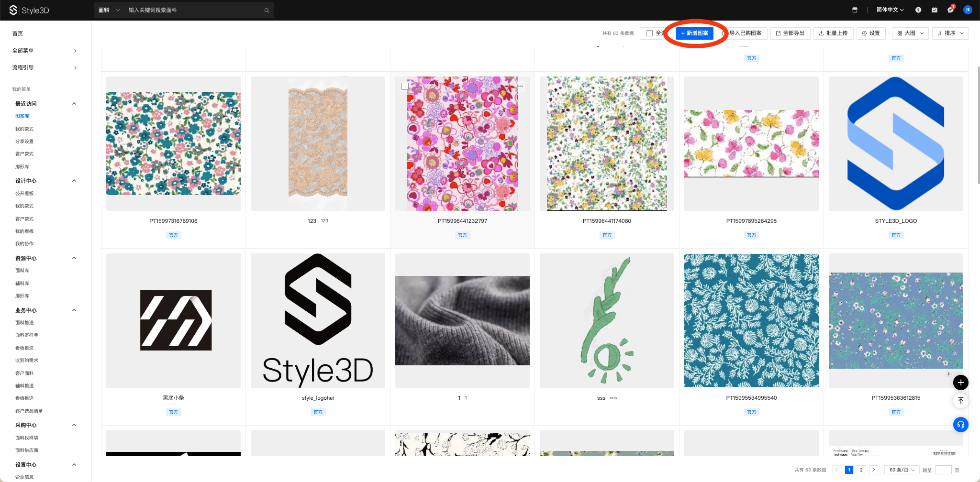The image size is (980, 482).
Task: Click the 批量上传 button
Action: tap(833, 33)
